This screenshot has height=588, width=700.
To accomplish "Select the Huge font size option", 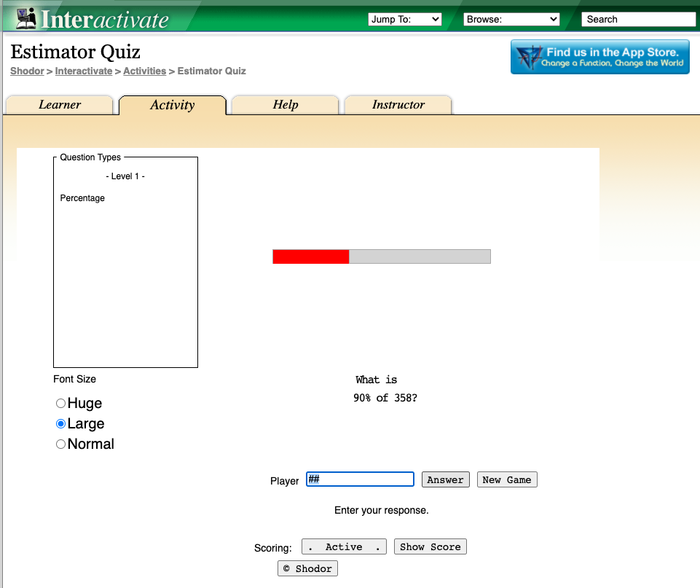I will 61,404.
